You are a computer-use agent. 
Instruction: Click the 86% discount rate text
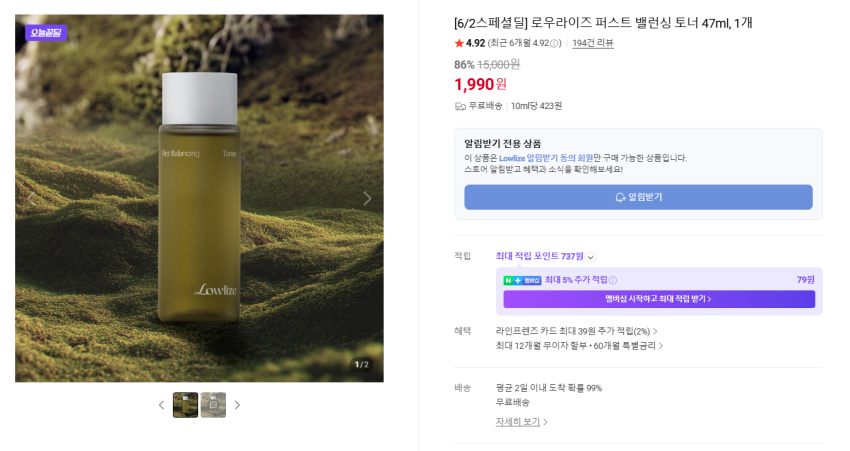point(464,65)
